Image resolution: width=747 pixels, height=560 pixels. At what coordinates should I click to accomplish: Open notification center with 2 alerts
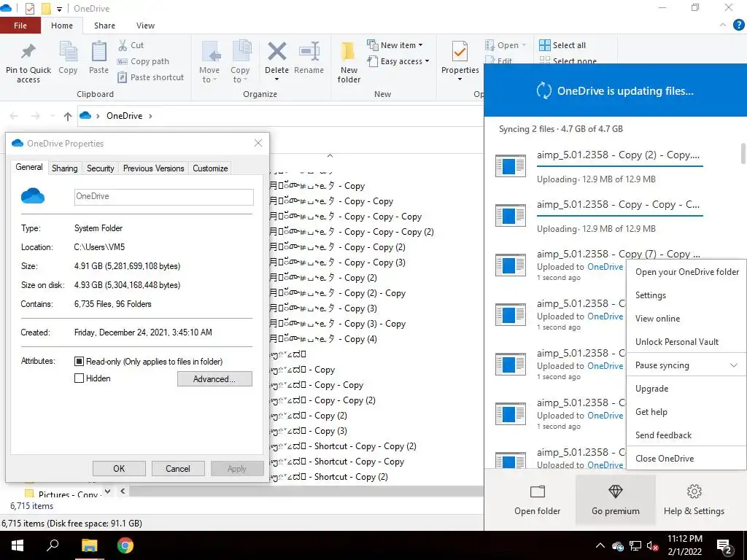point(724,547)
